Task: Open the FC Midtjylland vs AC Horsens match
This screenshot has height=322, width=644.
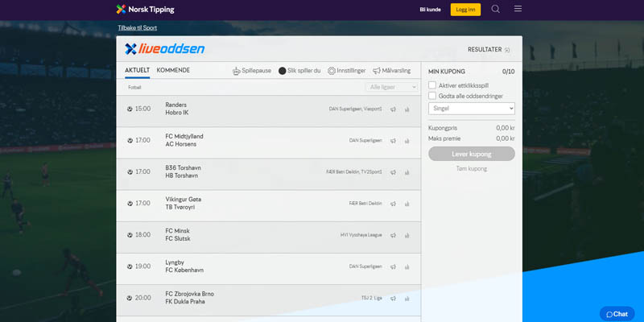Action: (269, 143)
